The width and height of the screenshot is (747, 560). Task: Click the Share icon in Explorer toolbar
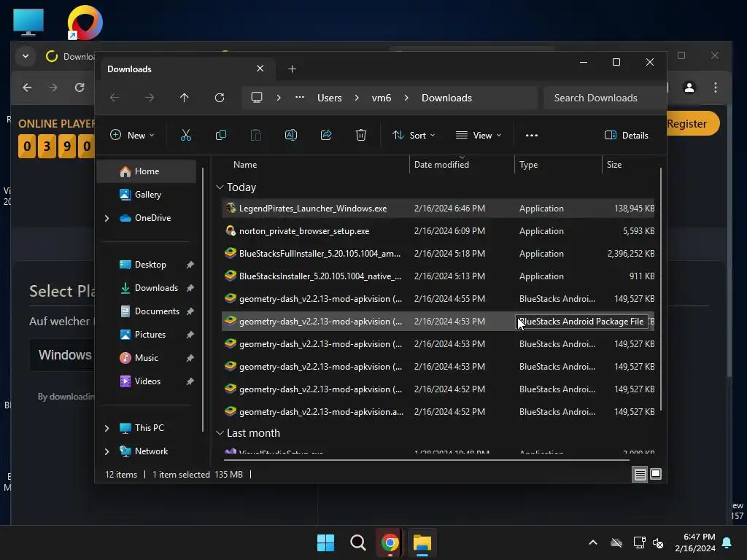(326, 135)
